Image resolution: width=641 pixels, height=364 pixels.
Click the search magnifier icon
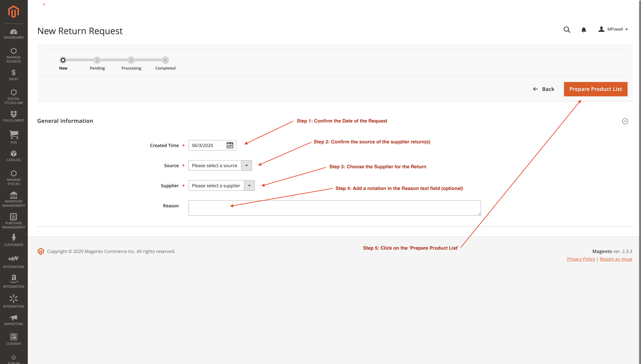[x=567, y=30]
